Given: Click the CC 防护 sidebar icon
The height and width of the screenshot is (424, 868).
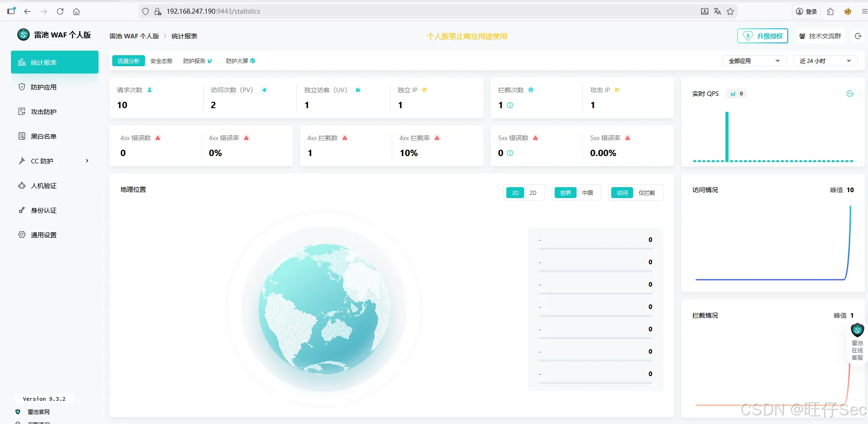Looking at the screenshot, I should click(x=22, y=161).
